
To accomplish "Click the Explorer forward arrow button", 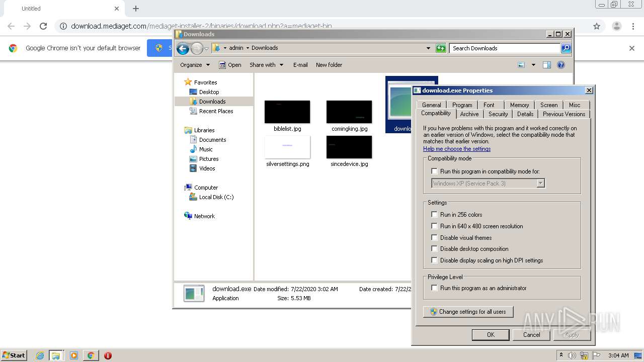I will tap(197, 48).
